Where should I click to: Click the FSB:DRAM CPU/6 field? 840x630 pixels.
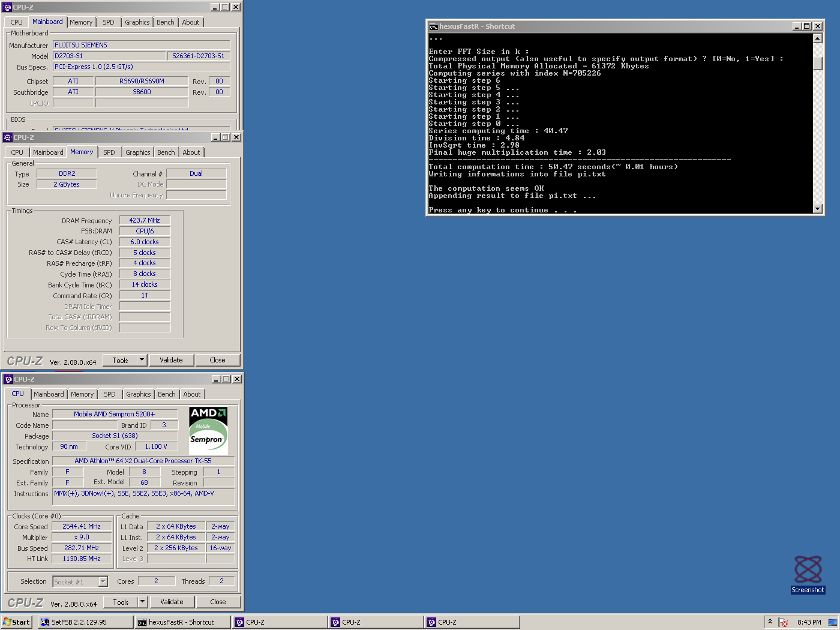point(145,231)
